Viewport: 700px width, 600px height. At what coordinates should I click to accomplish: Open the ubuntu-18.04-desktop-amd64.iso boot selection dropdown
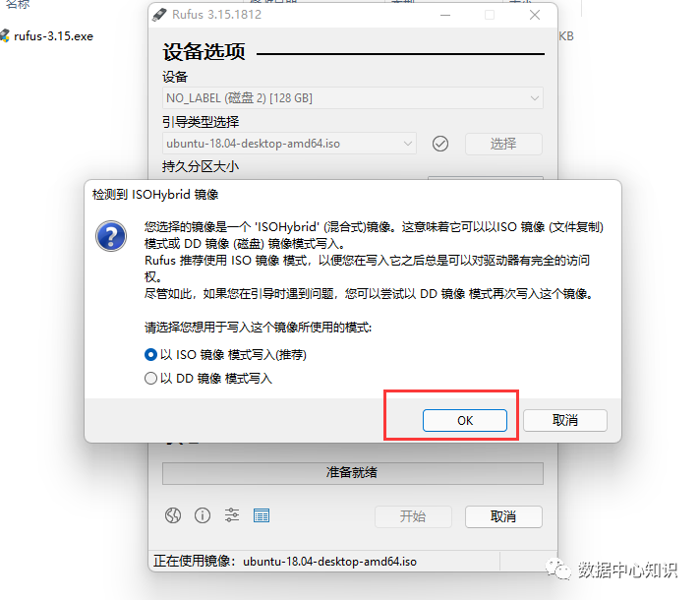[x=289, y=144]
